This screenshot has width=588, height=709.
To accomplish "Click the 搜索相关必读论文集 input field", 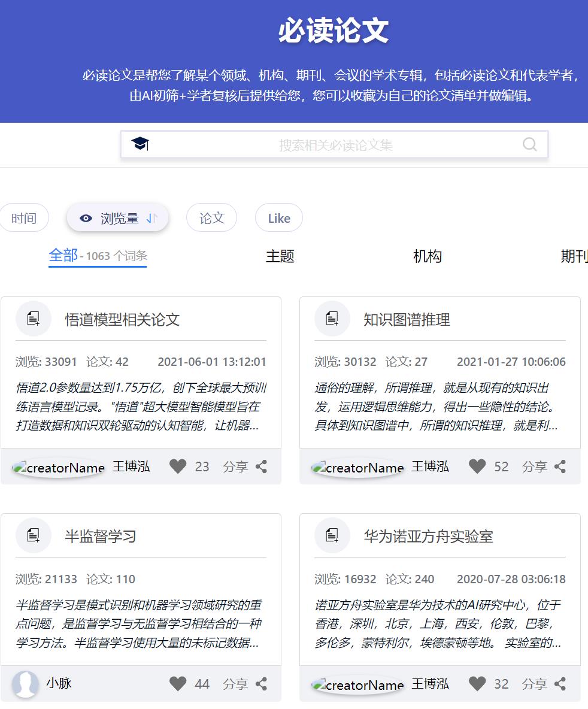I will tap(333, 144).
